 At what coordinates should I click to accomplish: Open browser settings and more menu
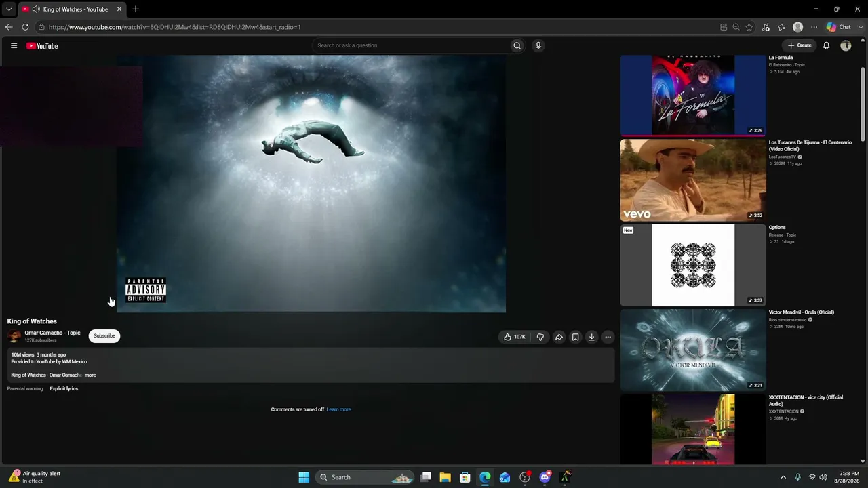[x=814, y=27]
